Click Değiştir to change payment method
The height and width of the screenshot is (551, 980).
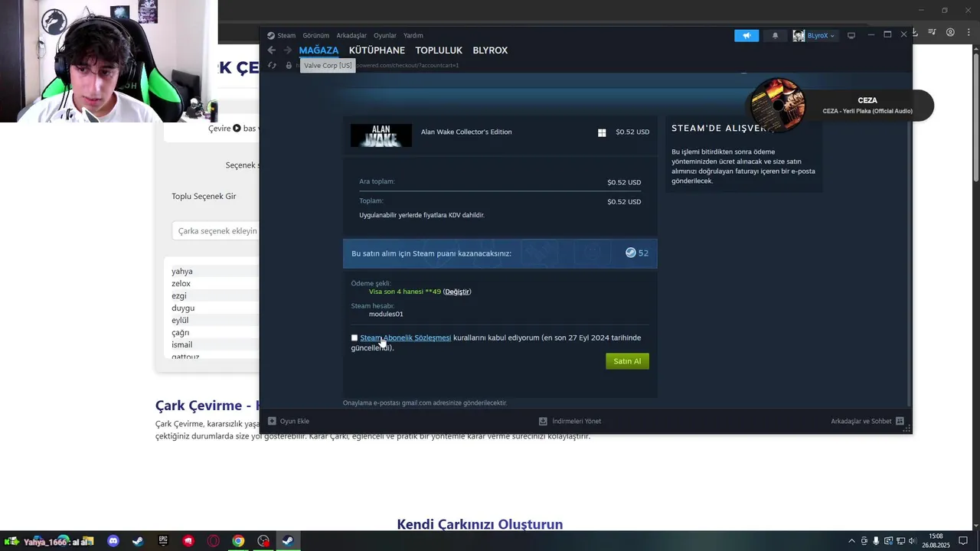pos(457,292)
